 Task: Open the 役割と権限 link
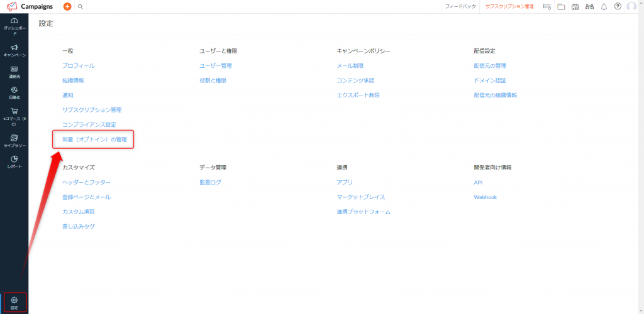click(213, 80)
